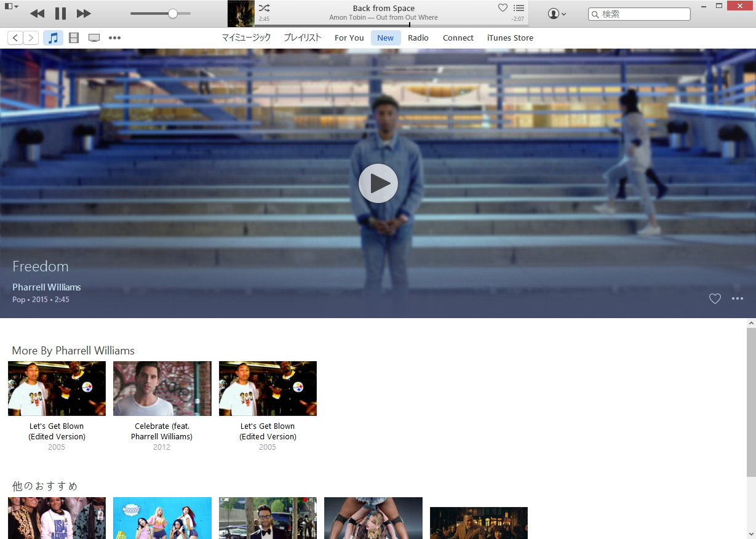Viewport: 756px width, 539px height.
Task: Open the additional media types menu
Action: [x=114, y=38]
